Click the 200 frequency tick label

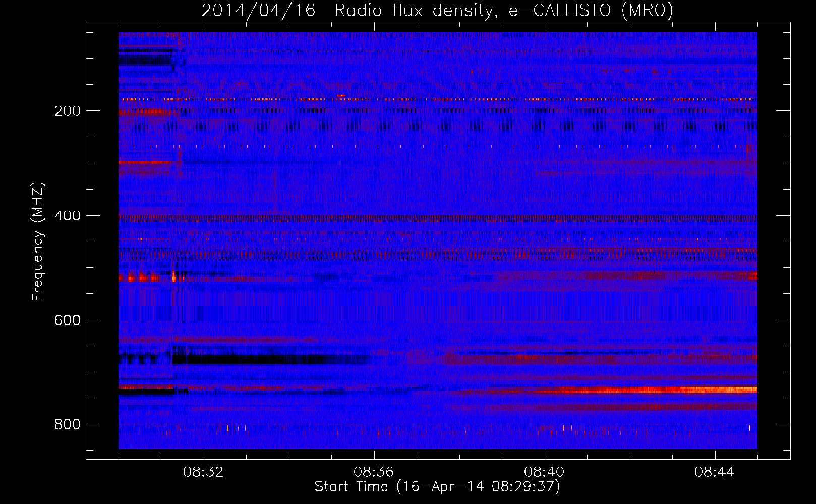(x=68, y=111)
